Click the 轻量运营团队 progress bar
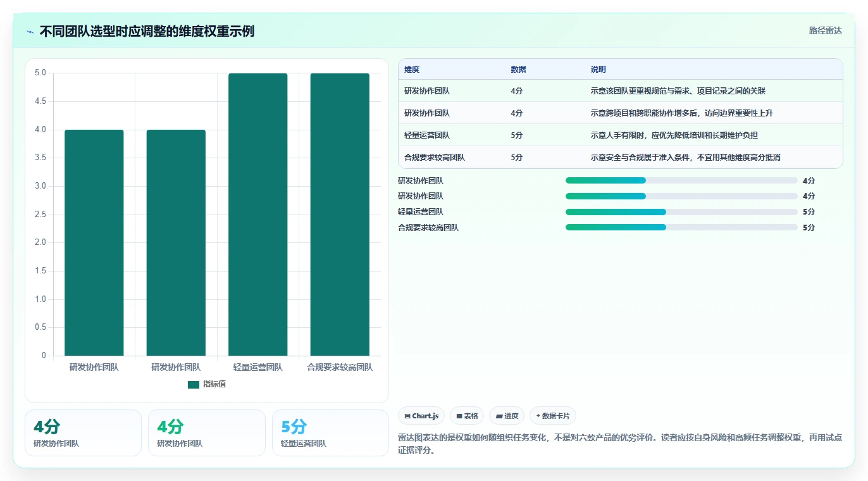This screenshot has height=481, width=868. (x=681, y=212)
